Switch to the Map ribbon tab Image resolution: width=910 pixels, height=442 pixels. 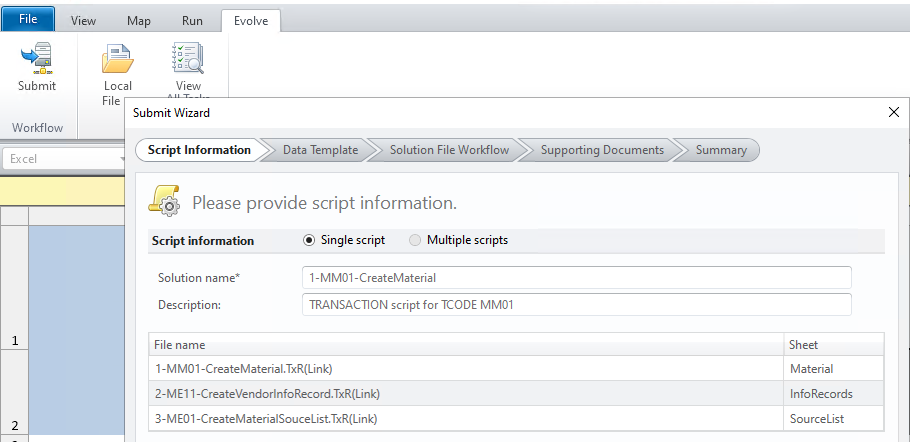point(139,21)
